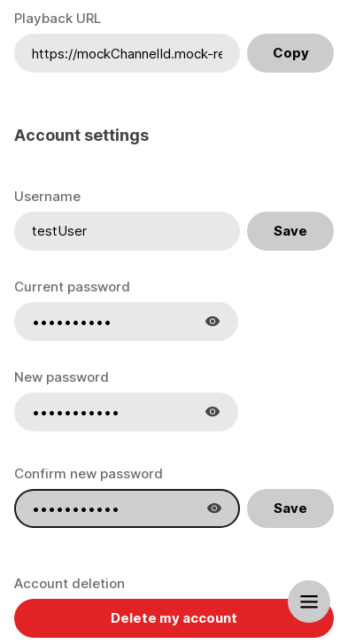Click the Playback URL label
Screen dimensions: 348x644
click(x=58, y=19)
